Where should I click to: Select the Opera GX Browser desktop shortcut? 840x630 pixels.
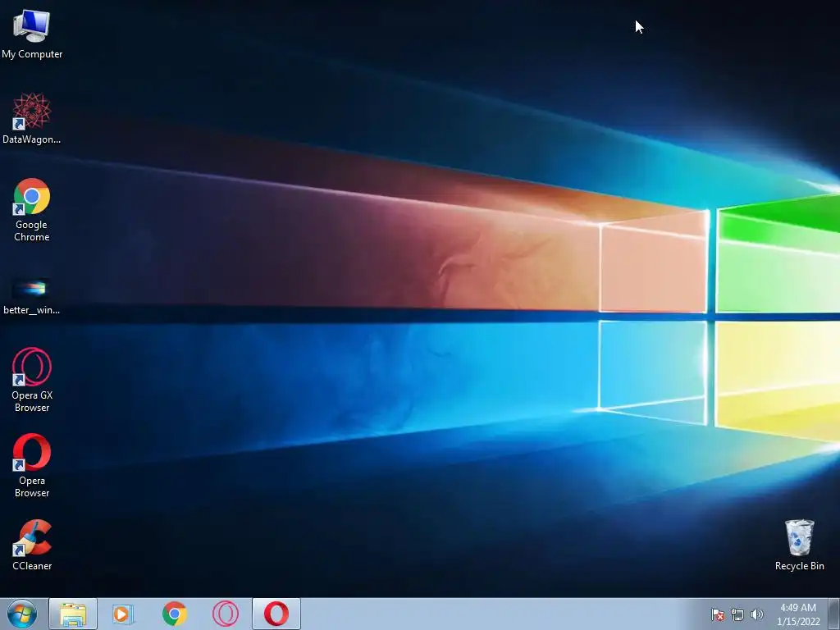coord(32,380)
